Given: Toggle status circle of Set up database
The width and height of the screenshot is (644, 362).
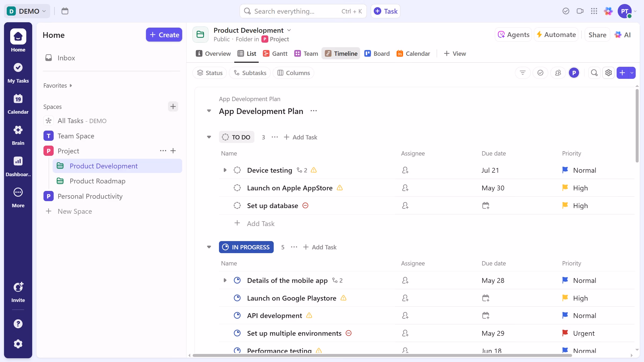Looking at the screenshot, I should [x=237, y=205].
